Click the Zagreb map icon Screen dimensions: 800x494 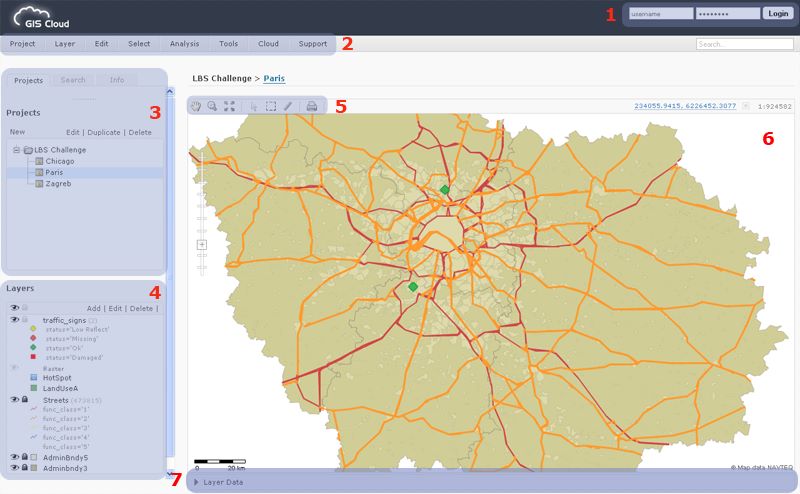[39, 184]
